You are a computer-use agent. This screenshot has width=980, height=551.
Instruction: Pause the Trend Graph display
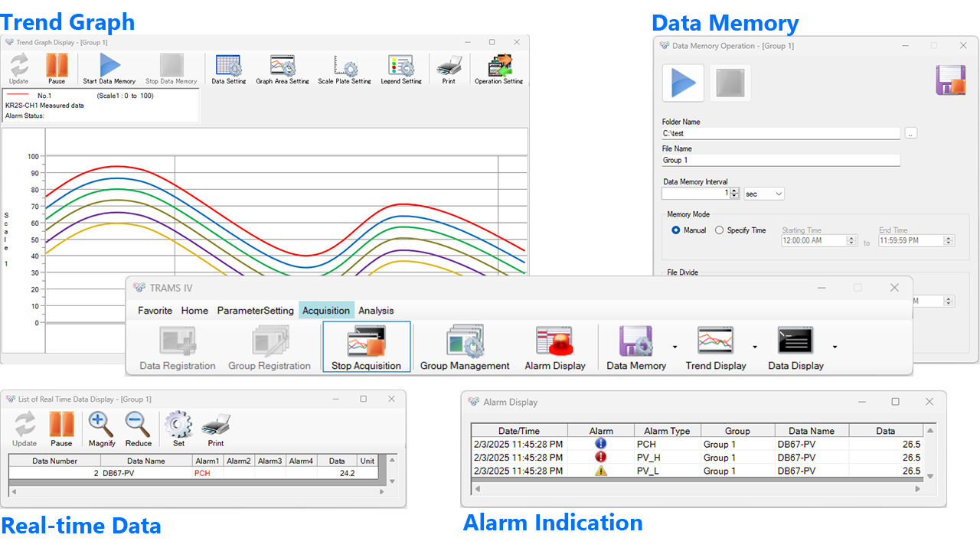[57, 68]
